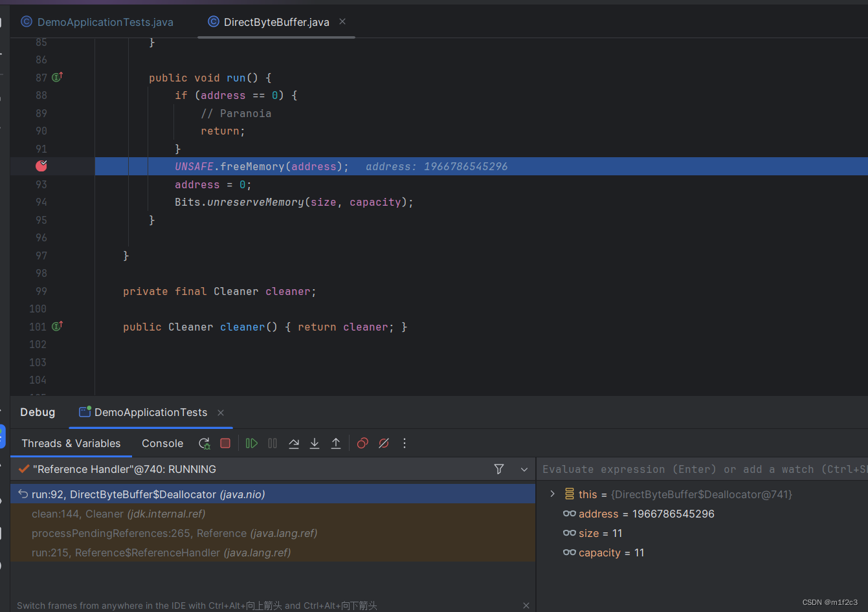
Task: Dismiss the switch frames hint bar
Action: click(x=526, y=606)
